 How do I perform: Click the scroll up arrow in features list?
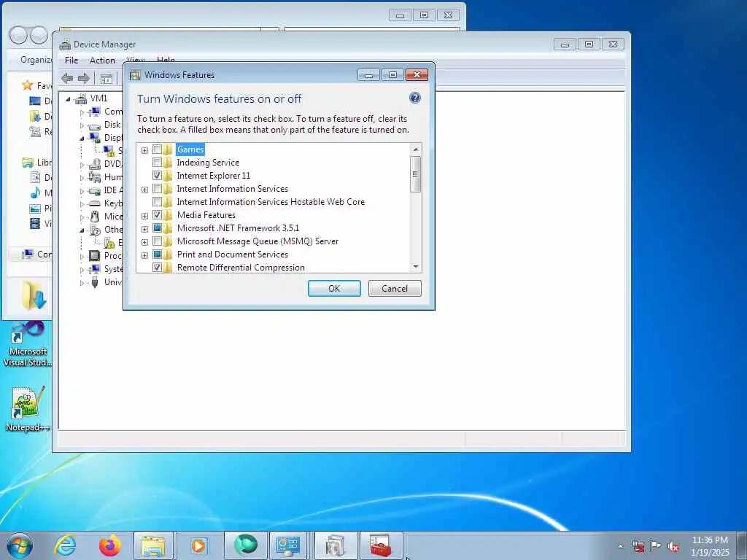coord(416,149)
